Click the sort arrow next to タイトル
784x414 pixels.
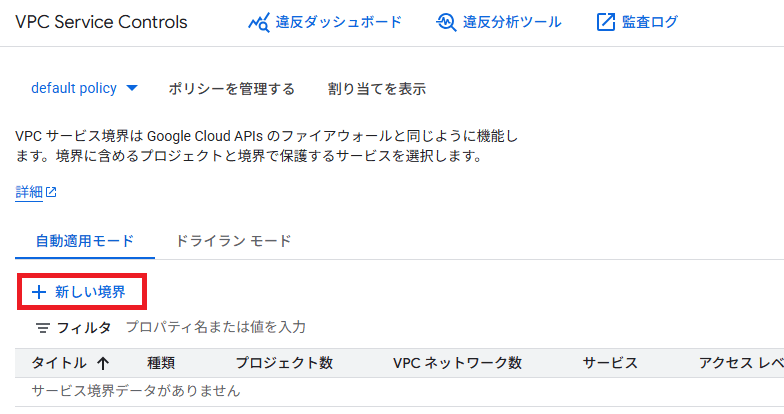click(x=103, y=363)
